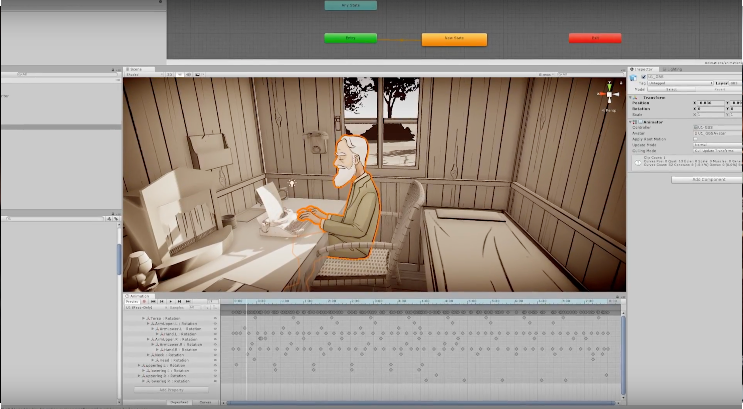Select the orange default state node
The width and height of the screenshot is (743, 409).
click(x=454, y=39)
